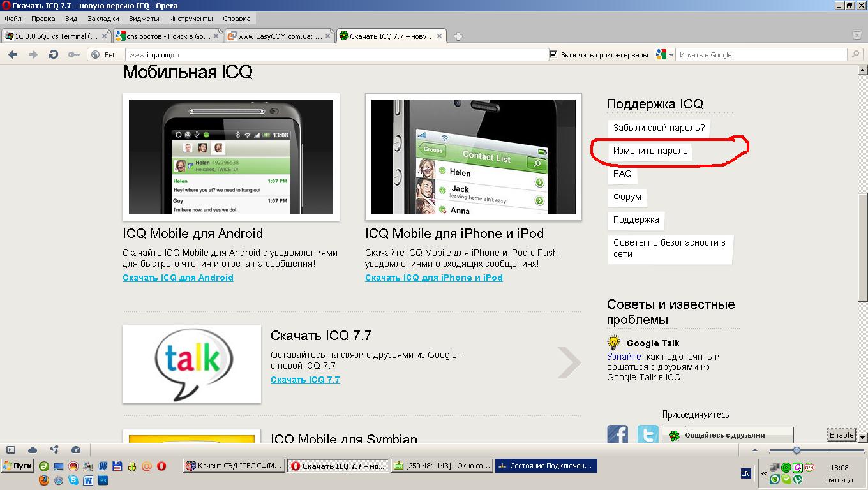Reload the page with the refresh icon
Image resolution: width=868 pixels, height=490 pixels.
coord(54,55)
